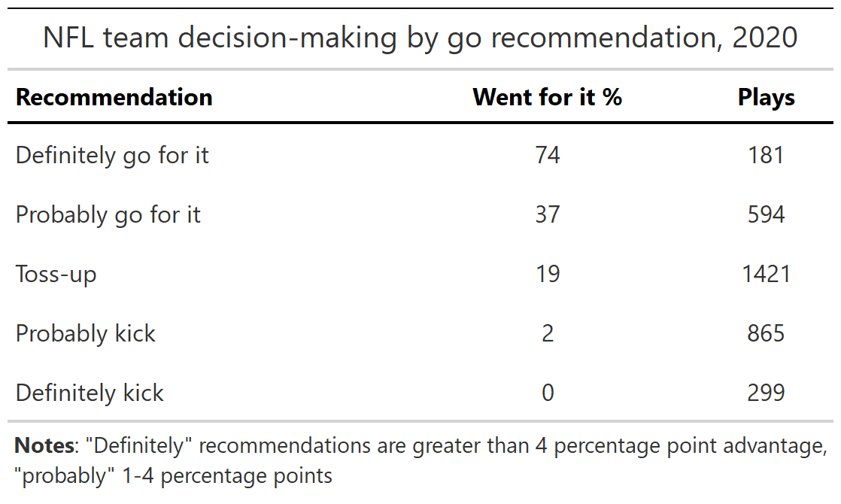
Task: Select the Toss-up row label
Action: 56,274
